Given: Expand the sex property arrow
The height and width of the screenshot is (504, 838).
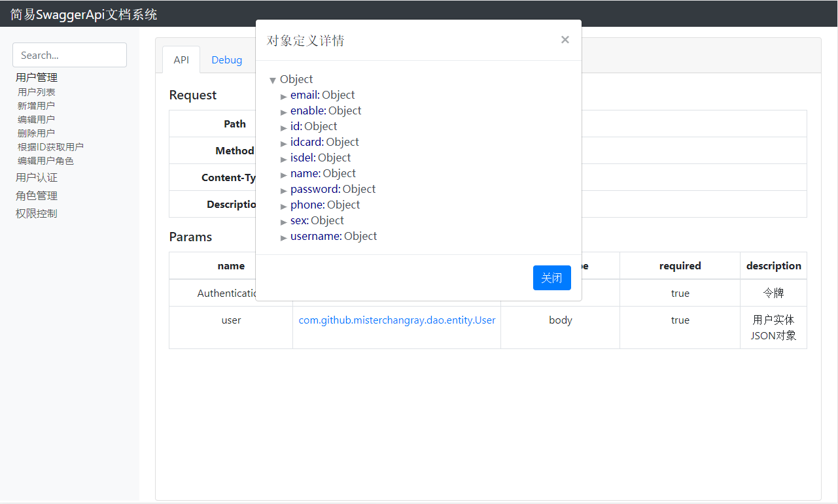Looking at the screenshot, I should (284, 222).
